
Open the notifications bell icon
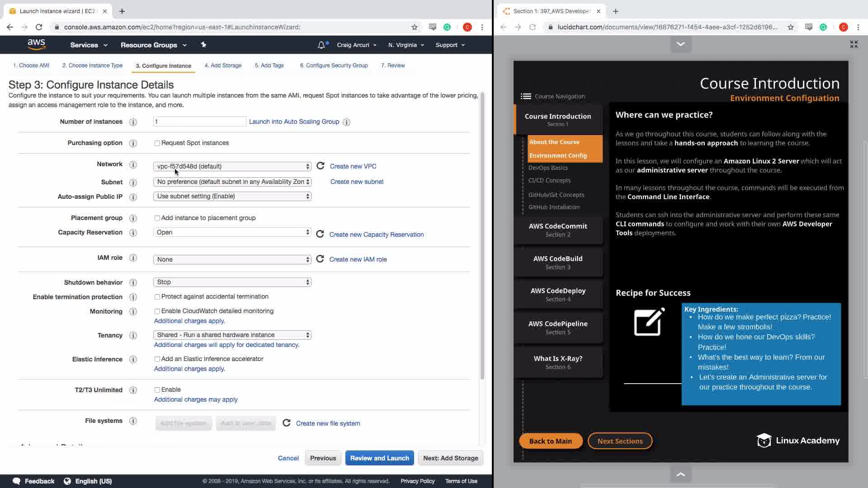click(x=321, y=45)
